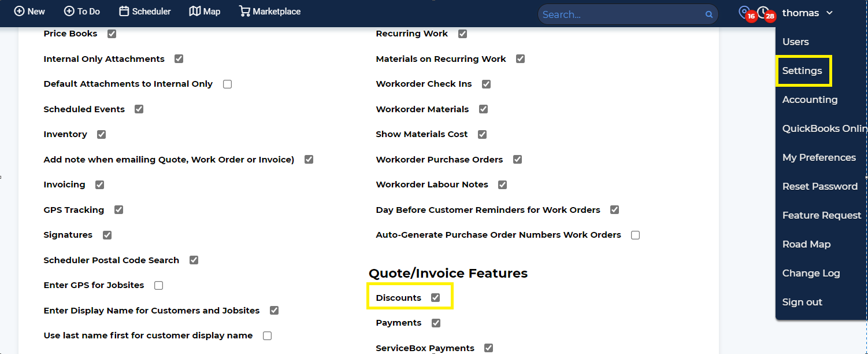The height and width of the screenshot is (354, 868).
Task: Toggle the Payments checkbox
Action: [436, 323]
